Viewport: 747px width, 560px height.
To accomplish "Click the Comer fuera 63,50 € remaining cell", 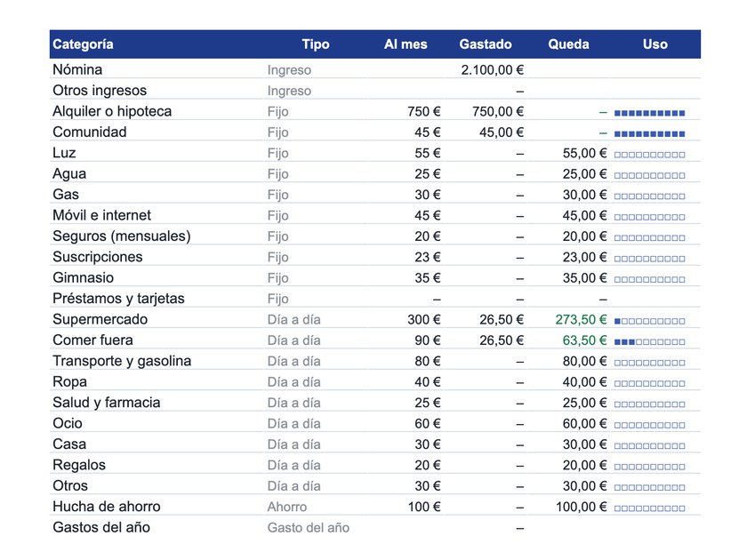I will click(584, 340).
